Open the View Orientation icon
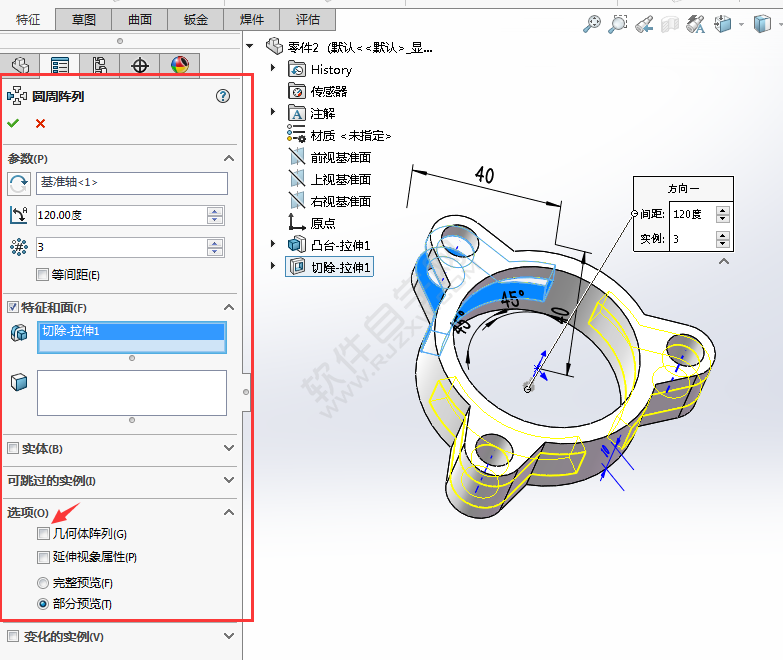The width and height of the screenshot is (783, 660). point(723,23)
